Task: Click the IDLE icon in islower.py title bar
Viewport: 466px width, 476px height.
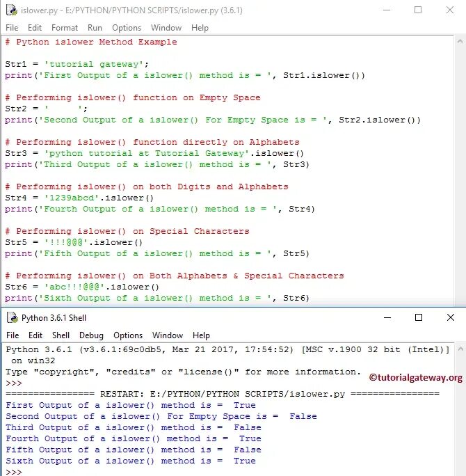Action: (12, 10)
